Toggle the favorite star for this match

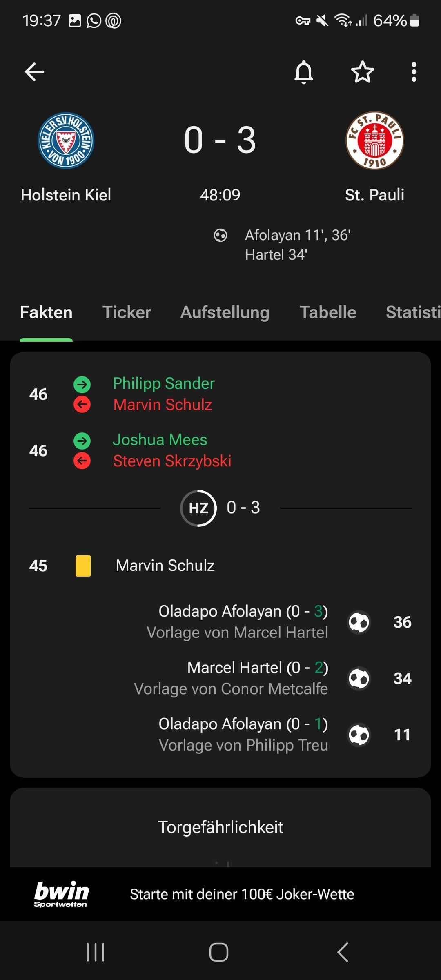coord(362,72)
